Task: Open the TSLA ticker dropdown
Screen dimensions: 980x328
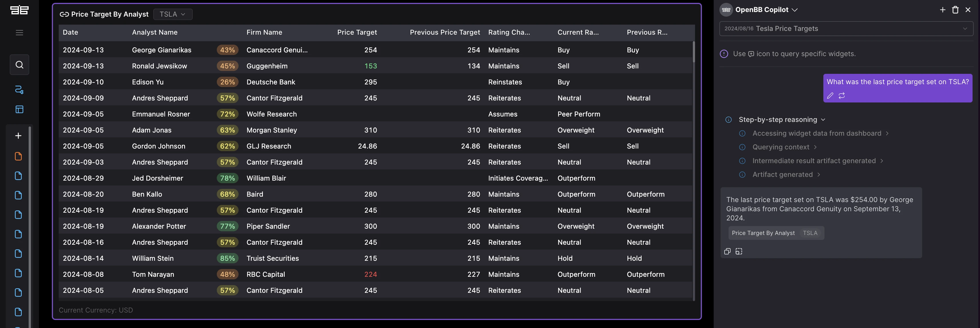Action: click(x=173, y=14)
